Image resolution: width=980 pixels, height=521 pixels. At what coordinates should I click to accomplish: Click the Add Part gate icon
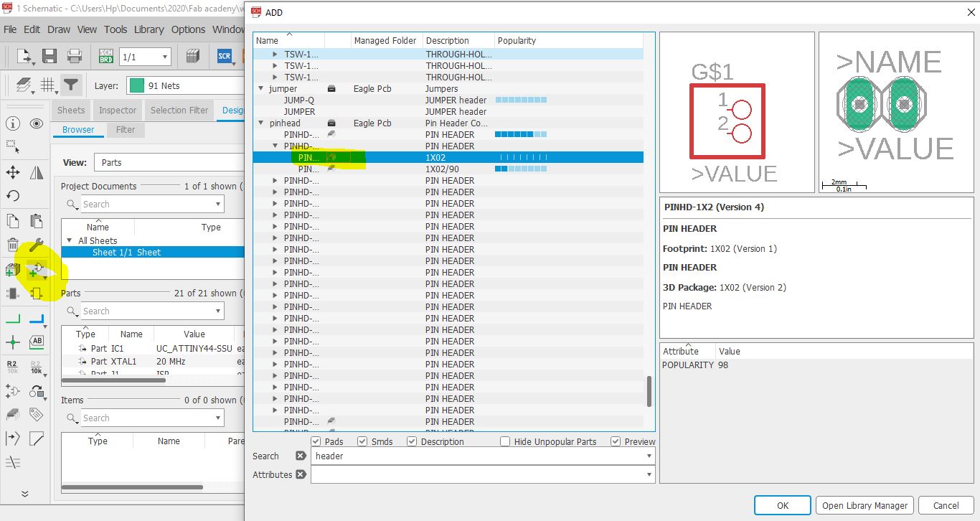coord(37,271)
